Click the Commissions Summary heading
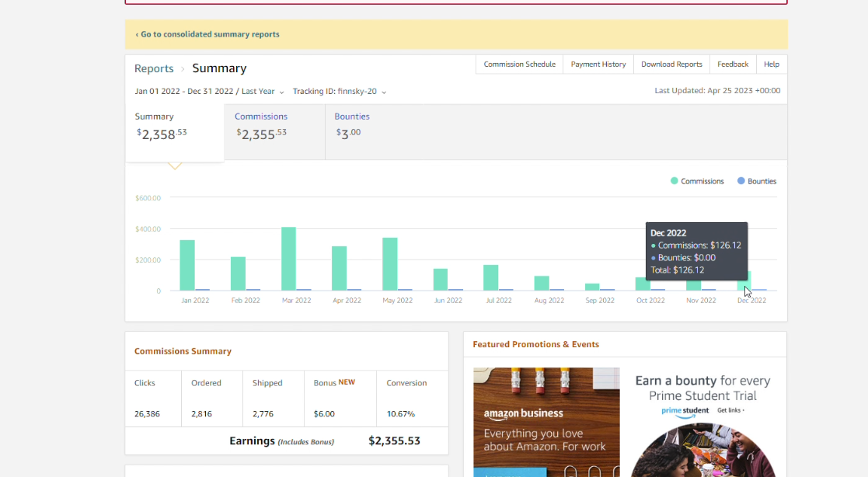 (x=183, y=351)
